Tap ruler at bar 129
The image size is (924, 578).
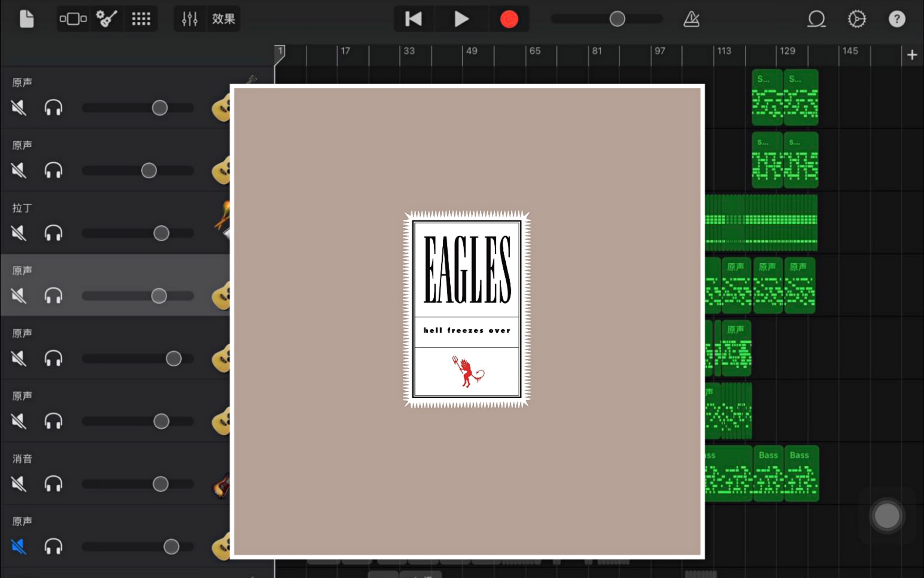(787, 51)
